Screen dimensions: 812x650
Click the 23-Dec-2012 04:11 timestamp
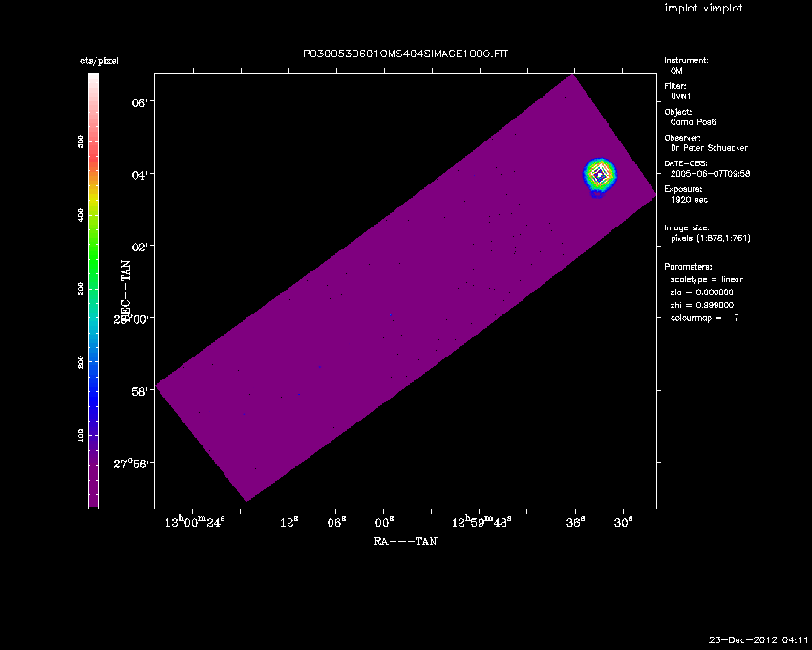tap(759, 640)
